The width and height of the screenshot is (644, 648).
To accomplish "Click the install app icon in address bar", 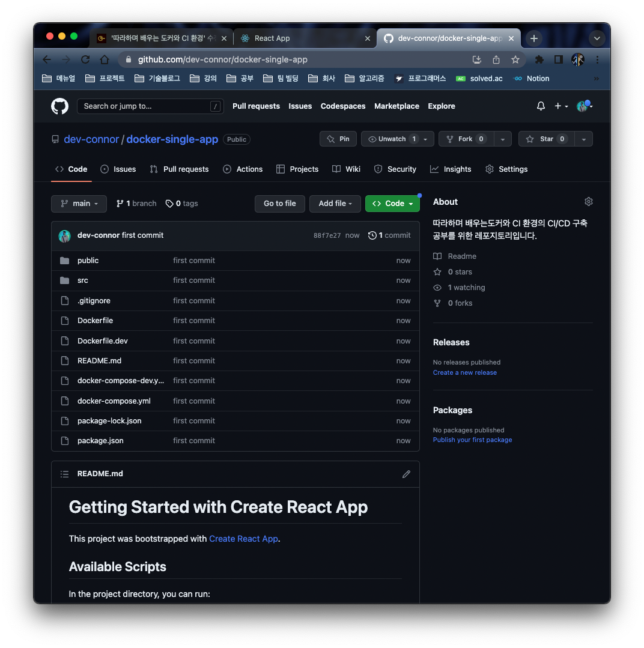I will point(476,59).
